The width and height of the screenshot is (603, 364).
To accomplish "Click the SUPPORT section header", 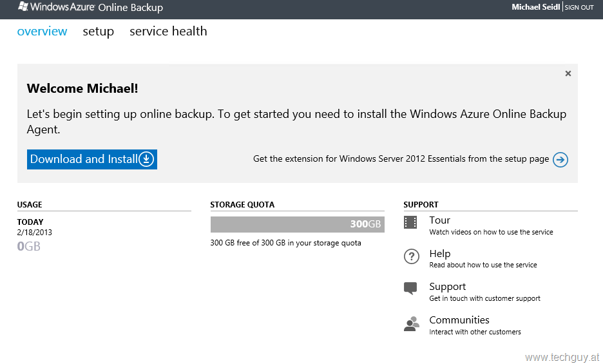I will click(x=421, y=205).
